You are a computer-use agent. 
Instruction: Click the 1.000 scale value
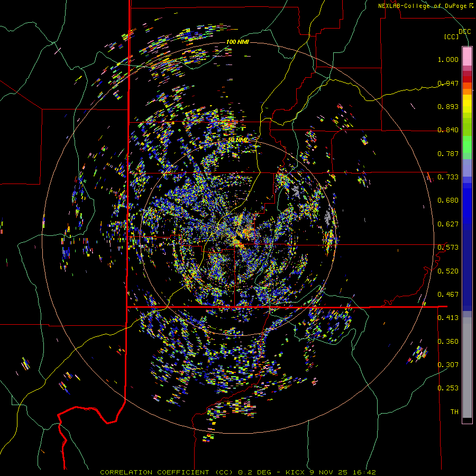click(448, 59)
